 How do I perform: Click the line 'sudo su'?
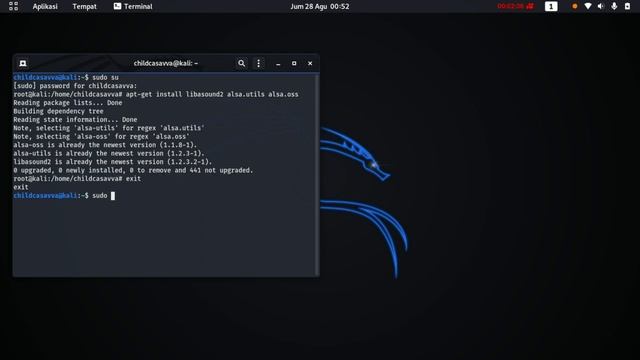[66, 77]
